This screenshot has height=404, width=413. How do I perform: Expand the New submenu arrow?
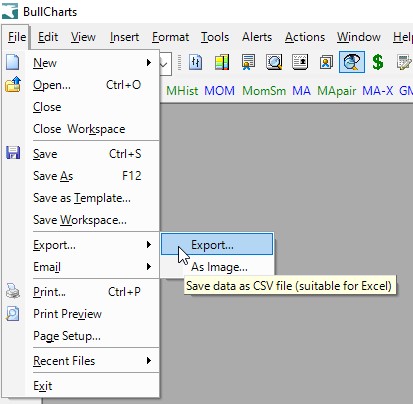point(149,63)
